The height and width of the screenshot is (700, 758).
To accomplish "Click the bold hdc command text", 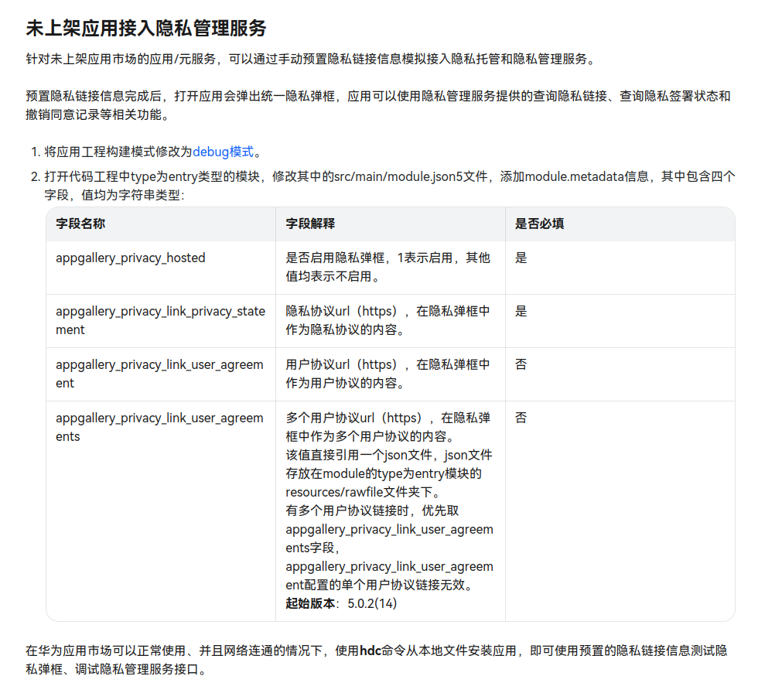I will tap(370, 650).
